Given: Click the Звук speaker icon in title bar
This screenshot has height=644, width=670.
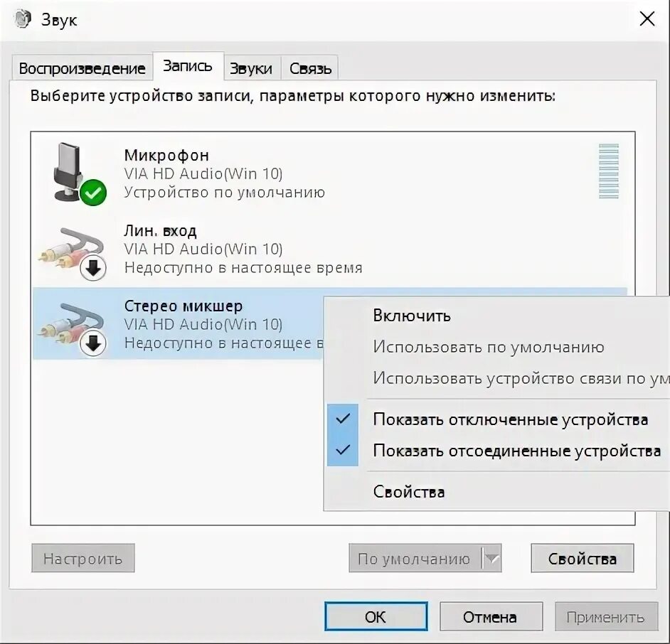Looking at the screenshot, I should tap(22, 19).
